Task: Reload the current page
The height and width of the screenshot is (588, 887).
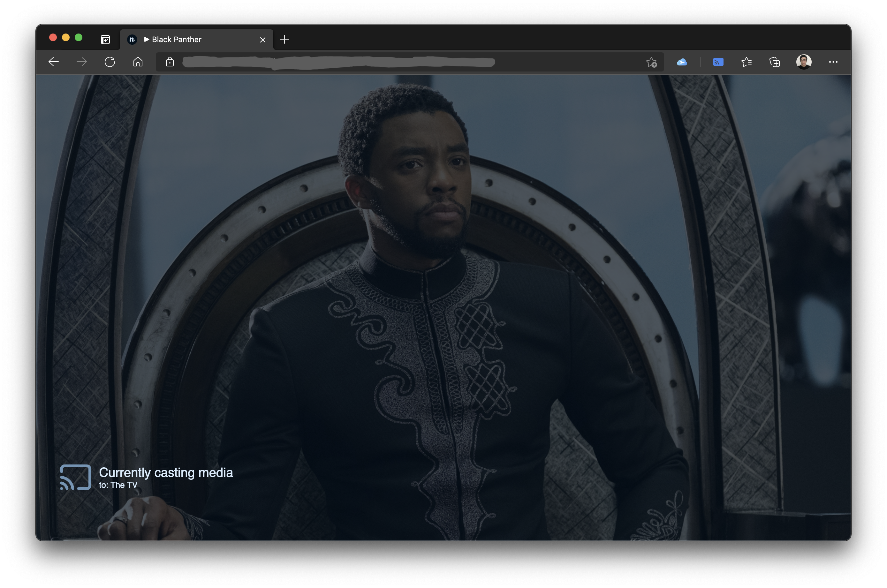Action: (x=110, y=62)
